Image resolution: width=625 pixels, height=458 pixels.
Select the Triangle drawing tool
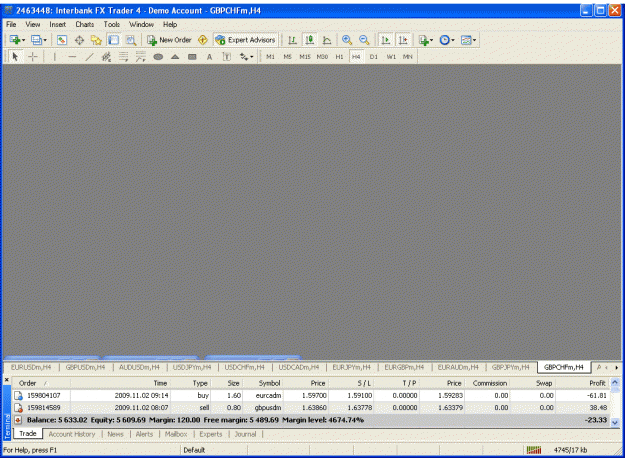(175, 57)
